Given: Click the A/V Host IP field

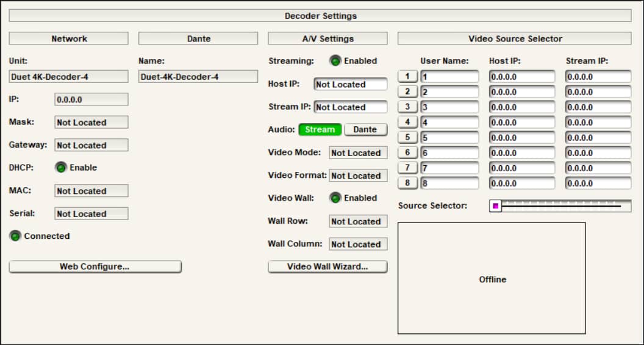Looking at the screenshot, I should (x=350, y=84).
